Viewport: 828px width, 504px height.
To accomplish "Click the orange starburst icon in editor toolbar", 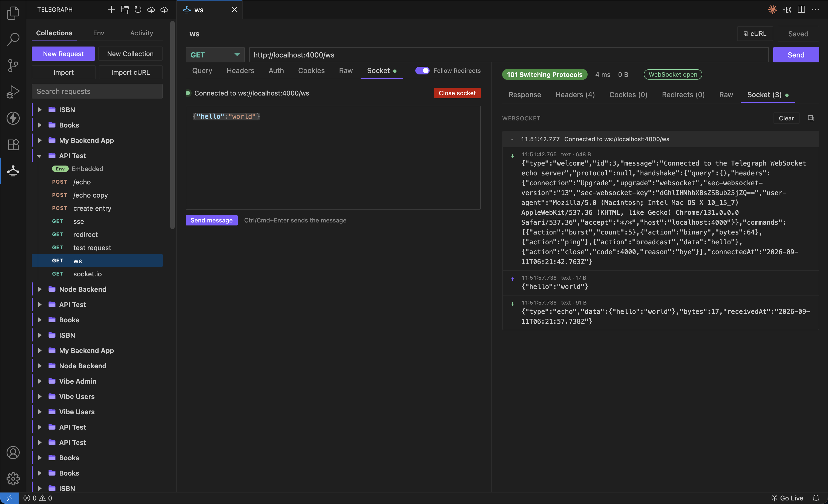I will click(773, 9).
